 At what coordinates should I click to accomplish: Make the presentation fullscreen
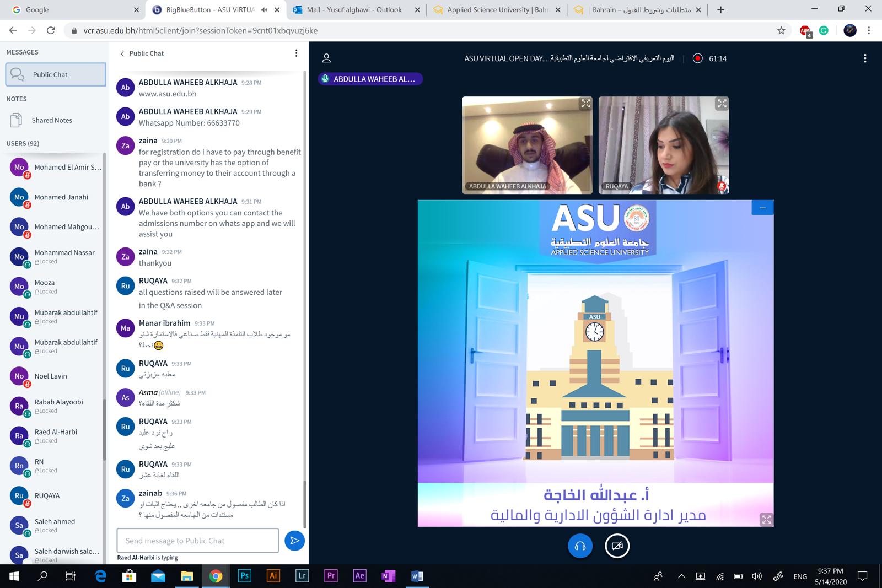(766, 519)
